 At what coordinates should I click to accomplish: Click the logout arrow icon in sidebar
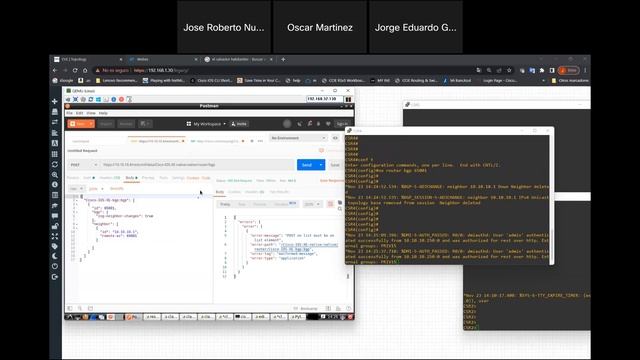55,277
